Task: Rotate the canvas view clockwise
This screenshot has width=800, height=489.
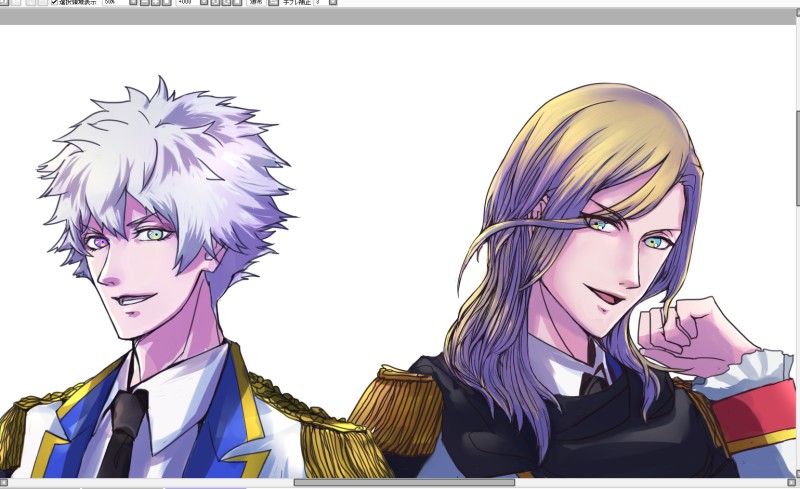Action: pyautogui.click(x=226, y=2)
